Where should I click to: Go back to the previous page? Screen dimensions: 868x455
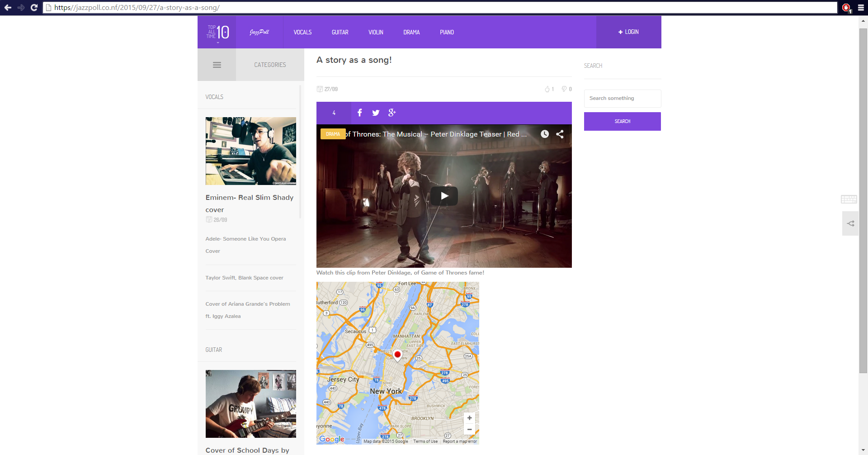[8, 8]
